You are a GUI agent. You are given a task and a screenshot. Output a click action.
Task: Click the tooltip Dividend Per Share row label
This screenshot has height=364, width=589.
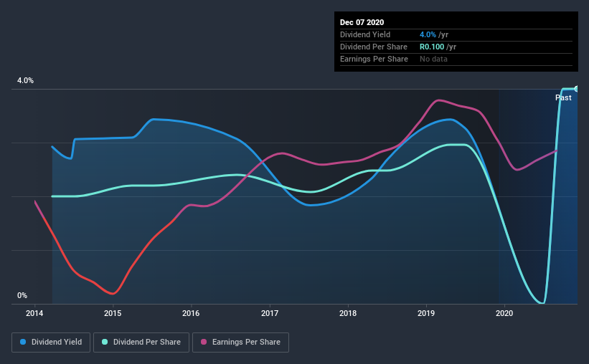point(373,47)
